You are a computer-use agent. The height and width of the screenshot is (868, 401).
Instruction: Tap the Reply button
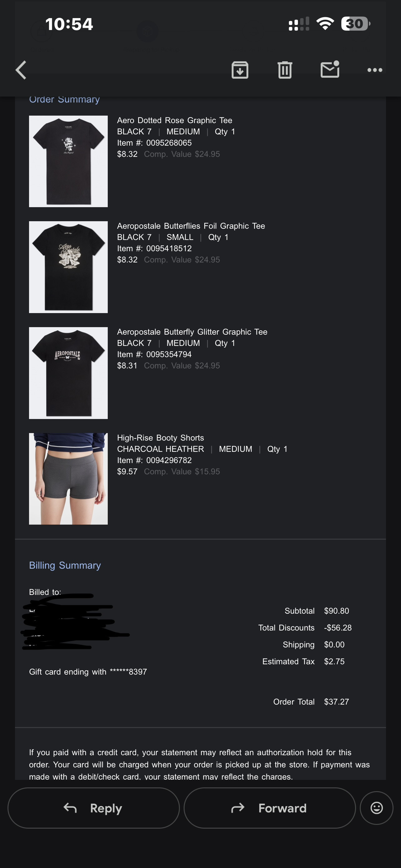click(94, 808)
